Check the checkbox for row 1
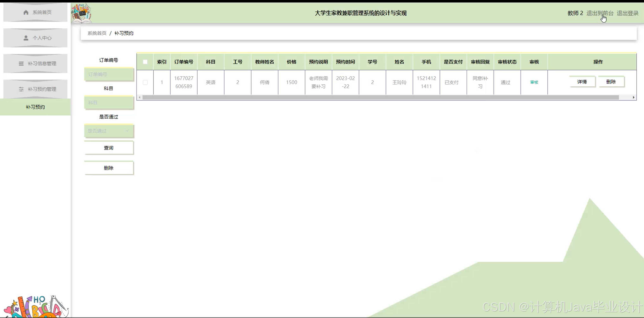This screenshot has width=644, height=318. coord(145,82)
